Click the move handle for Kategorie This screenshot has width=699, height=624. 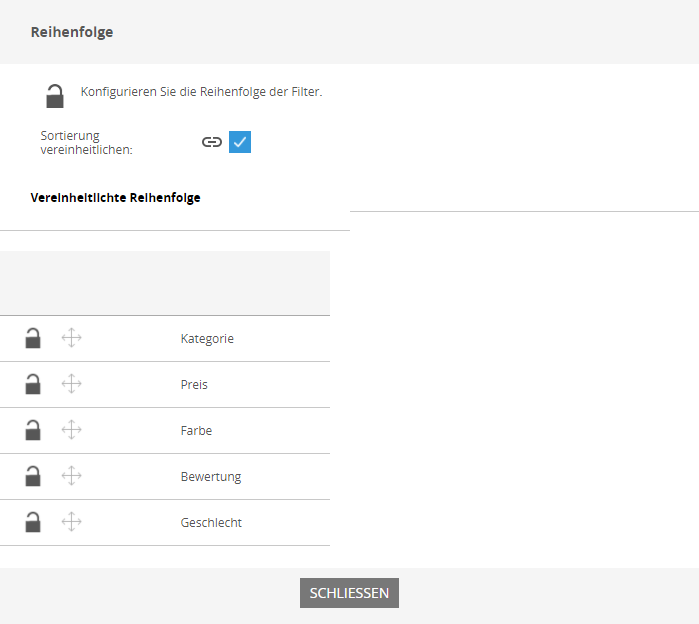(x=71, y=338)
